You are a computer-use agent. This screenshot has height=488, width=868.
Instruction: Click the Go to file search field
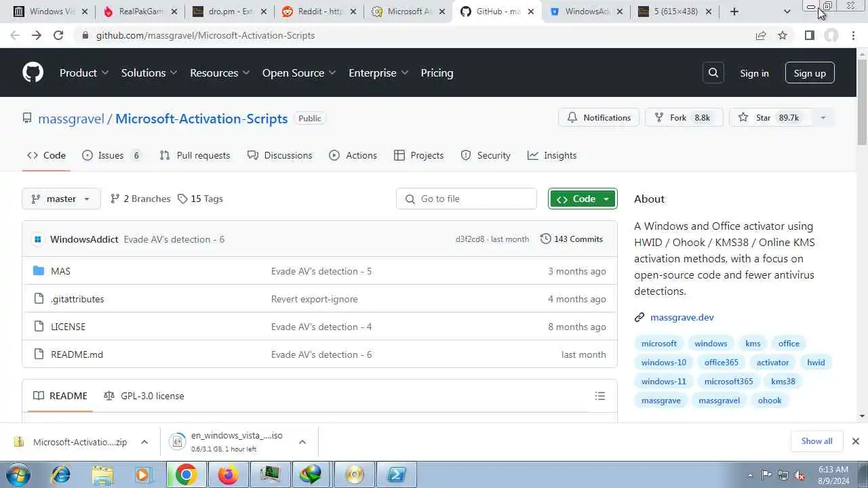[467, 199]
